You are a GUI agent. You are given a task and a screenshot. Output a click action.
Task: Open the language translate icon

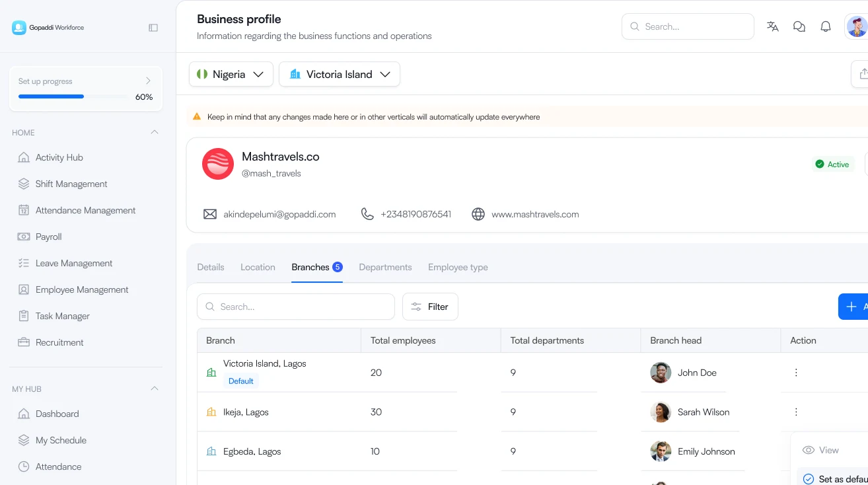(773, 26)
